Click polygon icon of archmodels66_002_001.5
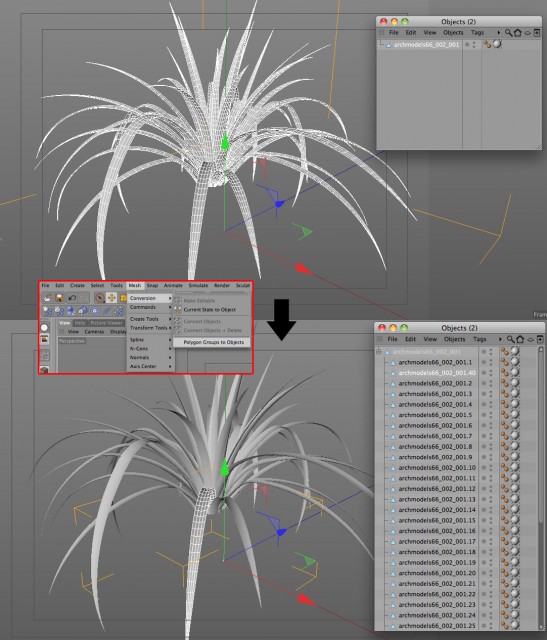 pyautogui.click(x=393, y=415)
